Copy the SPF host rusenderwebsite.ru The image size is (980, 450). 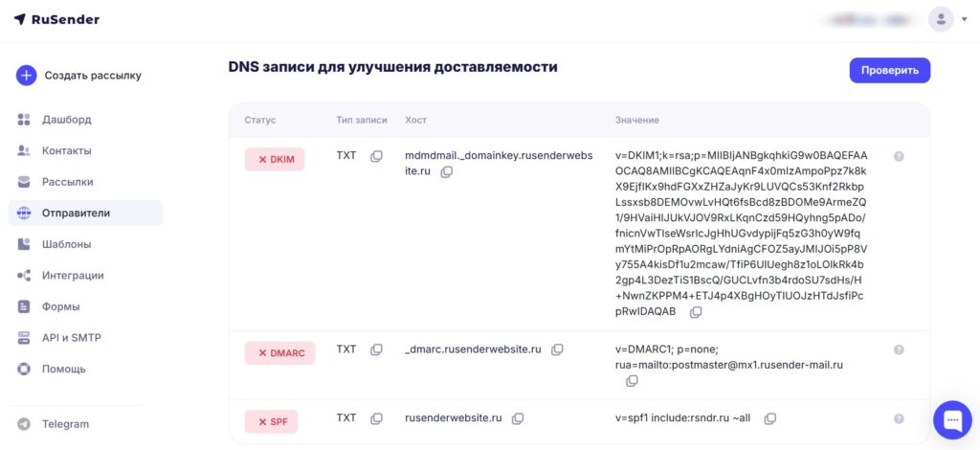coord(518,418)
